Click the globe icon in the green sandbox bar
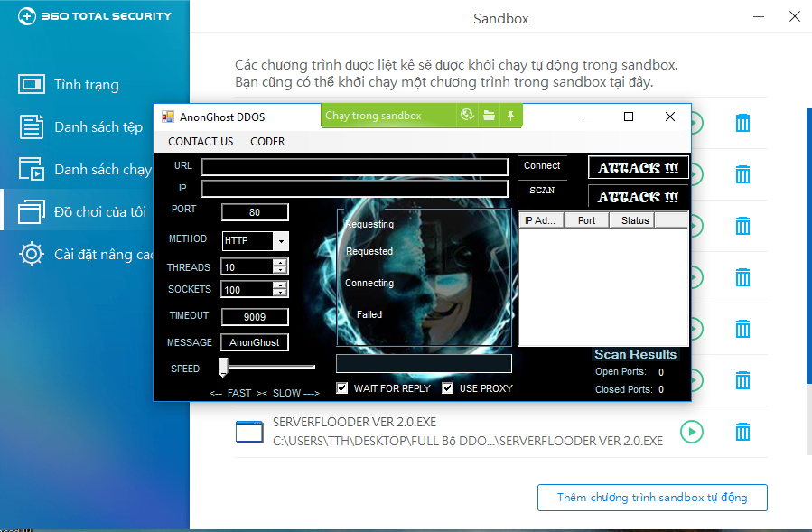 point(467,115)
